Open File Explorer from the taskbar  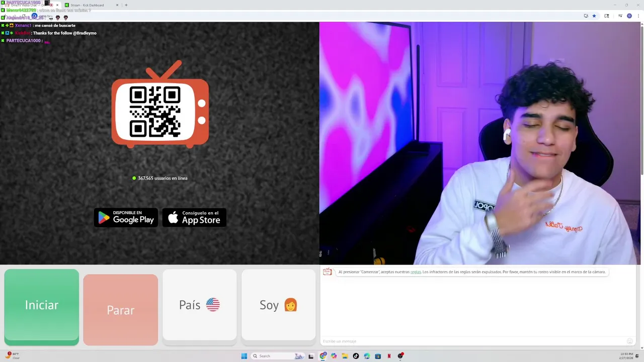(345, 356)
